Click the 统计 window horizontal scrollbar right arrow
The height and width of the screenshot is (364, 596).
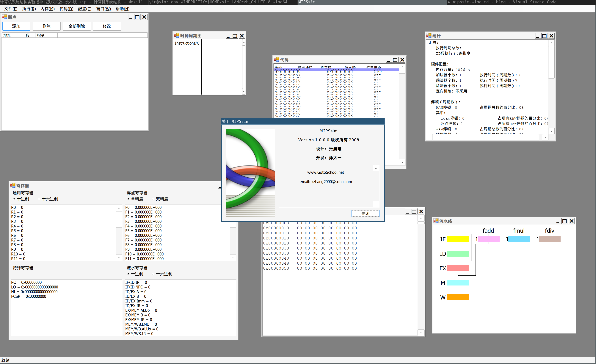tap(545, 137)
